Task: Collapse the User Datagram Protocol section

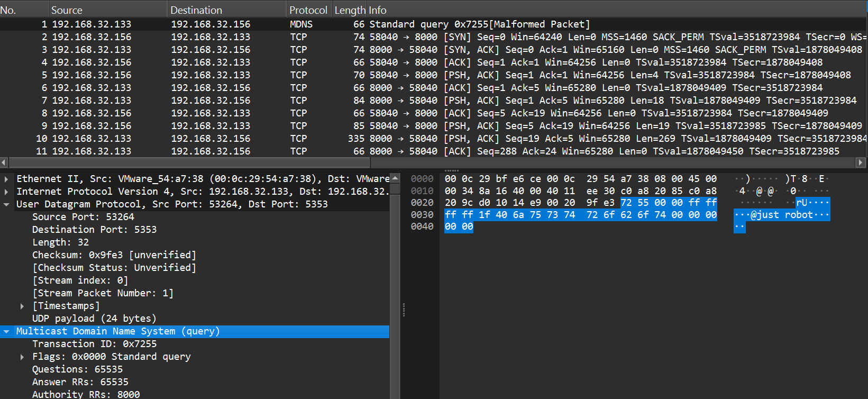Action: tap(6, 204)
